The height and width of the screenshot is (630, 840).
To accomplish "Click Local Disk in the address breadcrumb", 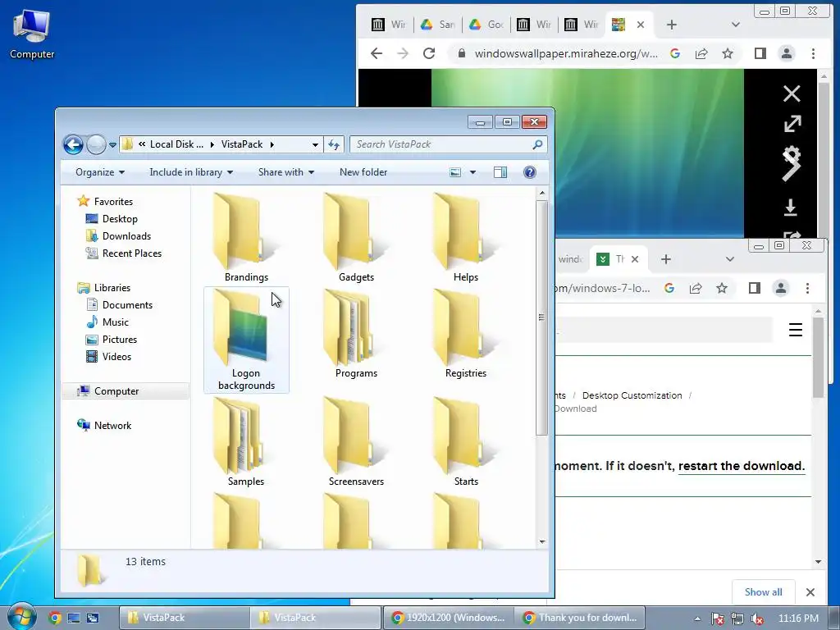I will [176, 144].
